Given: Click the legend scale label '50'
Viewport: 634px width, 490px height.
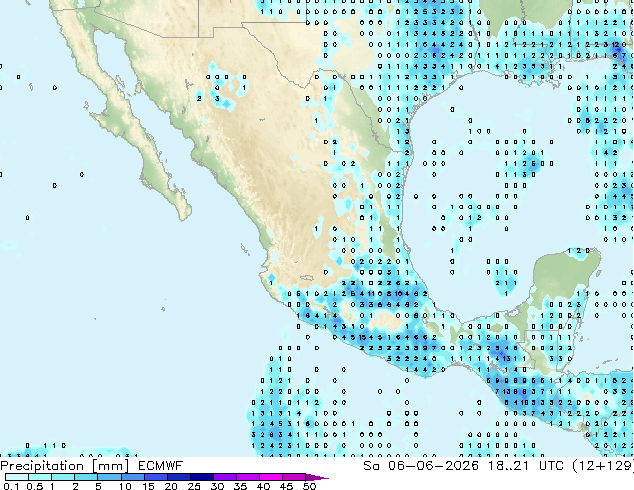Looking at the screenshot, I should (x=309, y=486).
